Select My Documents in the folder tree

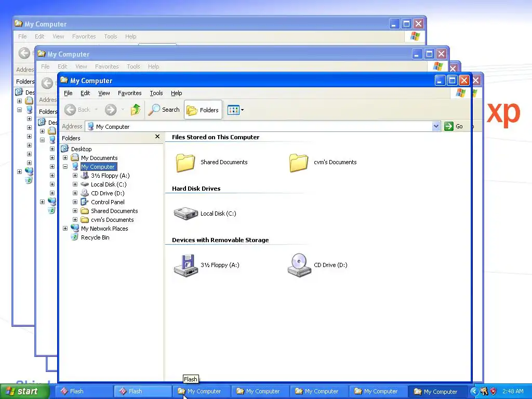pos(99,158)
